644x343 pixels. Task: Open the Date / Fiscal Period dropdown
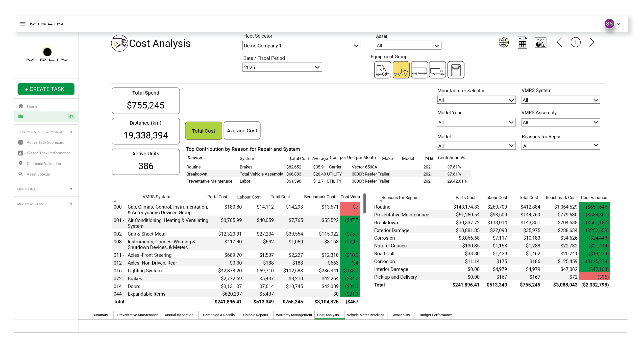click(x=282, y=67)
